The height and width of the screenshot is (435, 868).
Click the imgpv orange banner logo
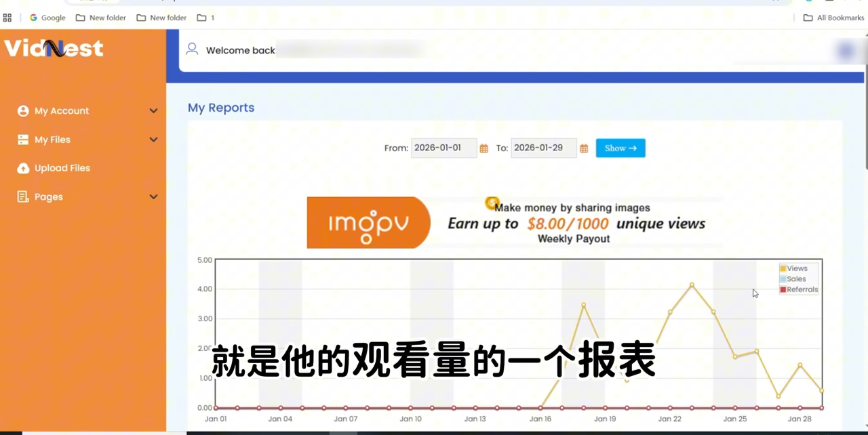coord(368,222)
